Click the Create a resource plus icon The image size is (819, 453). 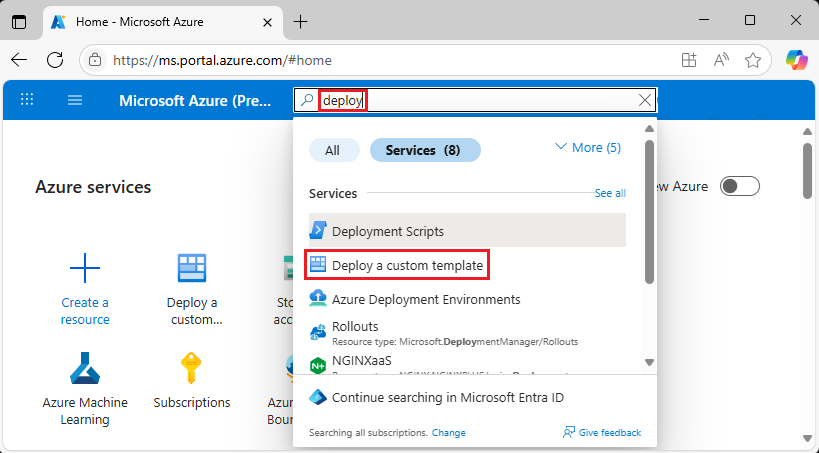pos(85,268)
